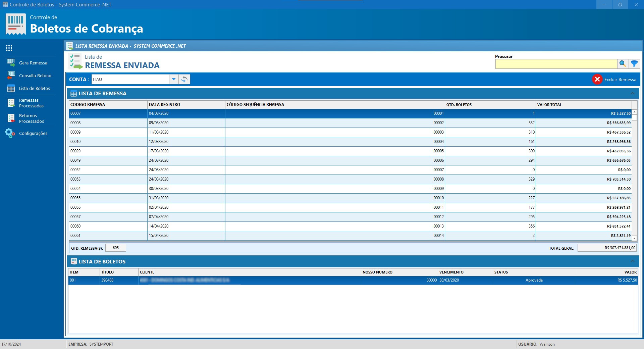Sort by VALOR TOTAL column header
Image resolution: width=644 pixels, height=349 pixels.
click(x=583, y=105)
